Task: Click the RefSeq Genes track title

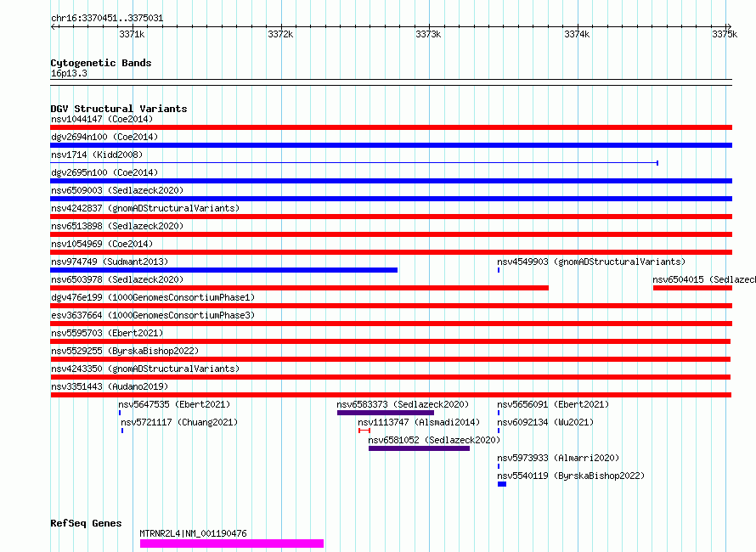Action: (x=86, y=523)
